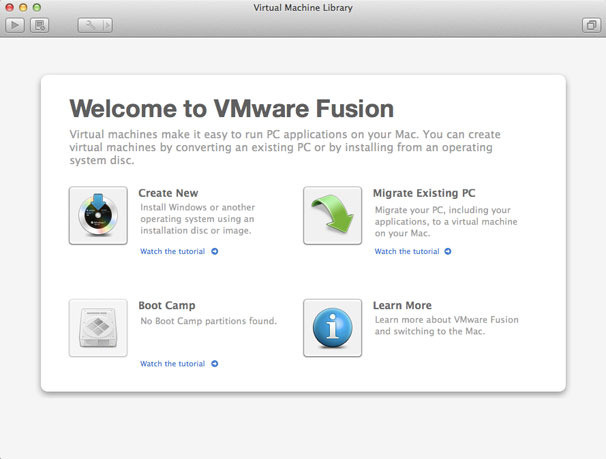Viewport: 606px width, 459px height.
Task: Click the arrow icon after Create New tutorial link
Action: [x=214, y=252]
